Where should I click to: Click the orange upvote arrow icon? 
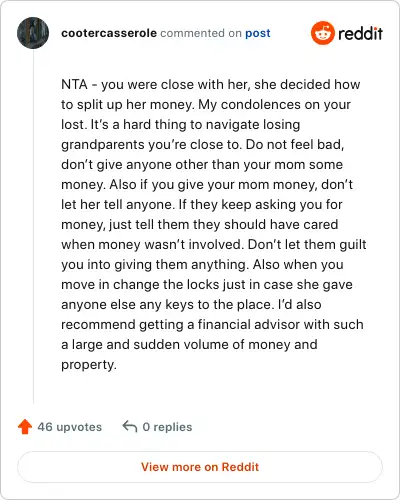coord(25,427)
